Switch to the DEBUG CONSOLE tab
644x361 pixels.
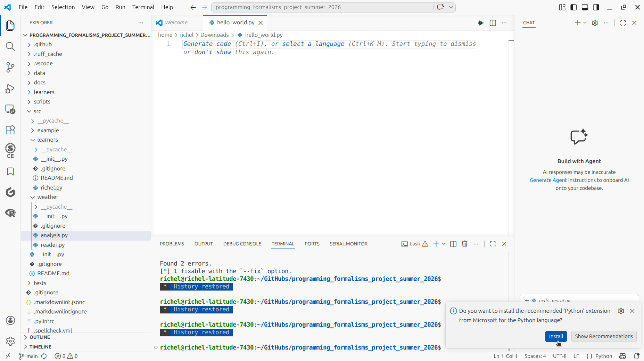coord(242,244)
